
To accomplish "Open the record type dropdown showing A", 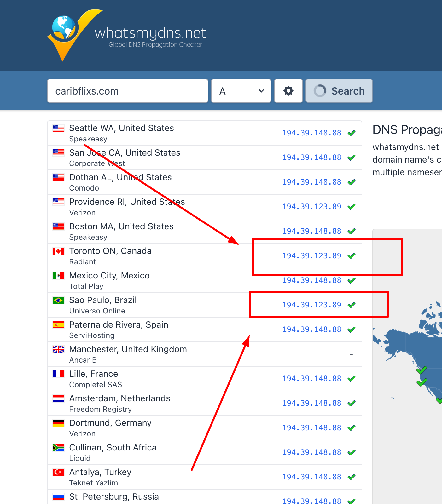I will [x=241, y=91].
